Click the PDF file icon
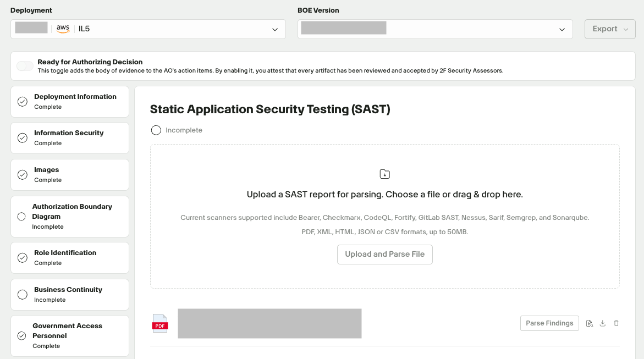The image size is (644, 359). click(160, 323)
